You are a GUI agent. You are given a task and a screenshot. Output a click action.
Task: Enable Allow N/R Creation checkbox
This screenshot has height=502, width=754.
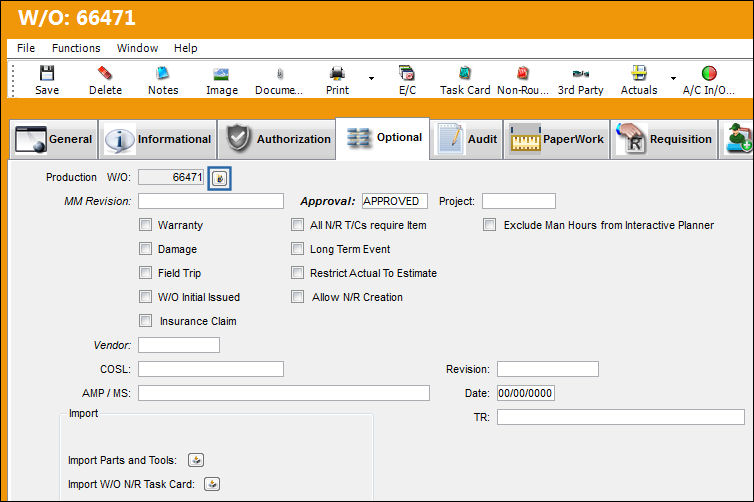(x=297, y=297)
